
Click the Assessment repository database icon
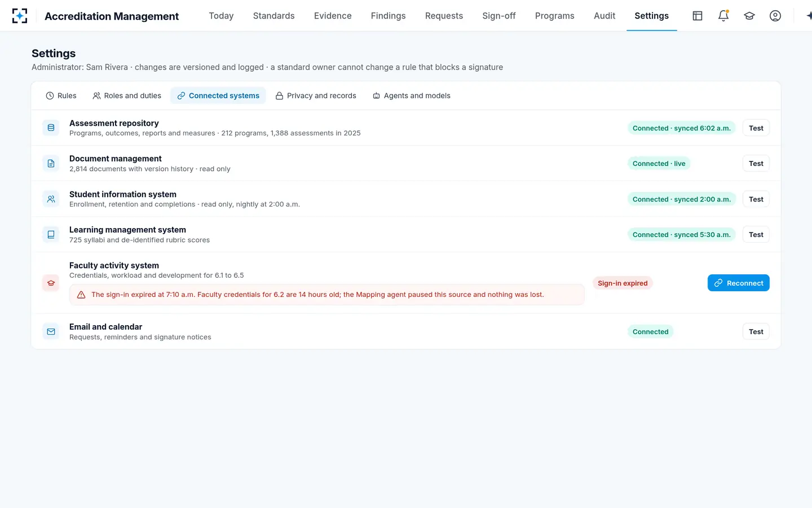point(51,128)
